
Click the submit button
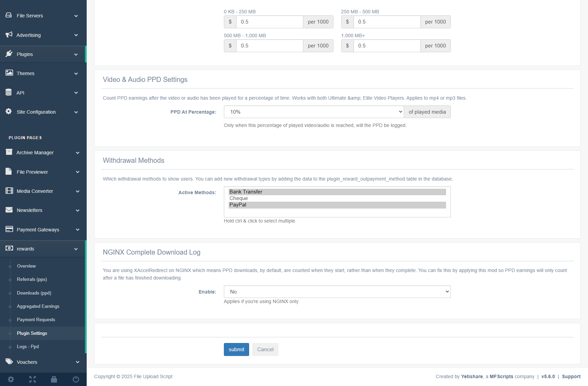[x=236, y=349]
